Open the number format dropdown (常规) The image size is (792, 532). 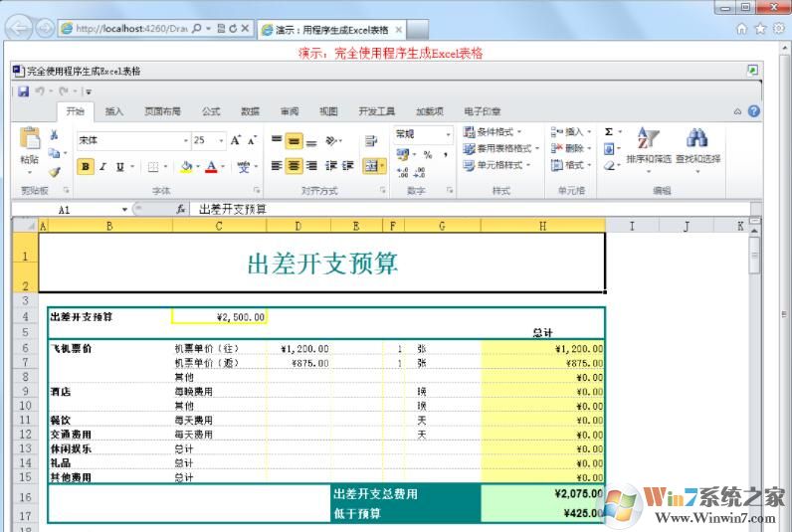[448, 134]
